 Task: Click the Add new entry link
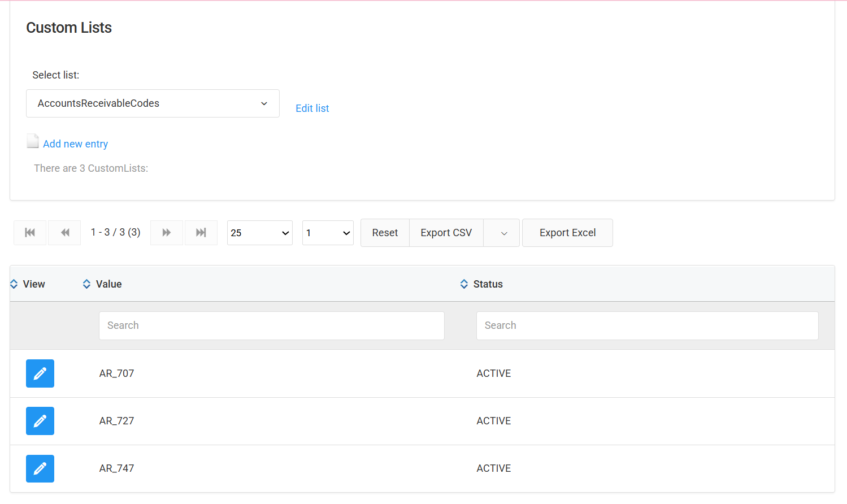[x=75, y=144]
